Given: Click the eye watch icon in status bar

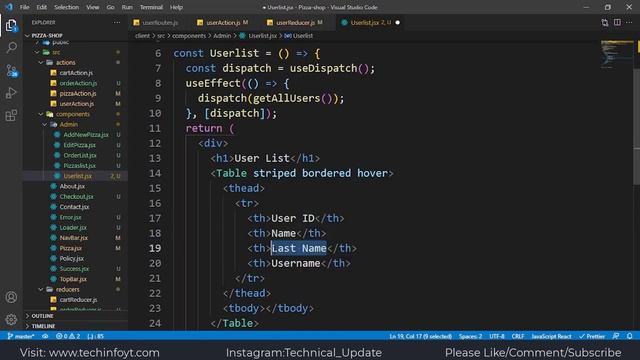Looking at the screenshot, I should [x=45, y=336].
